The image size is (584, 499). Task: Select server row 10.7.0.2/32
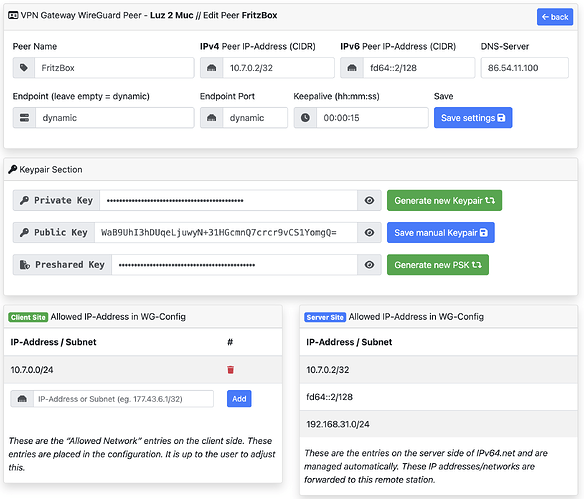click(439, 370)
